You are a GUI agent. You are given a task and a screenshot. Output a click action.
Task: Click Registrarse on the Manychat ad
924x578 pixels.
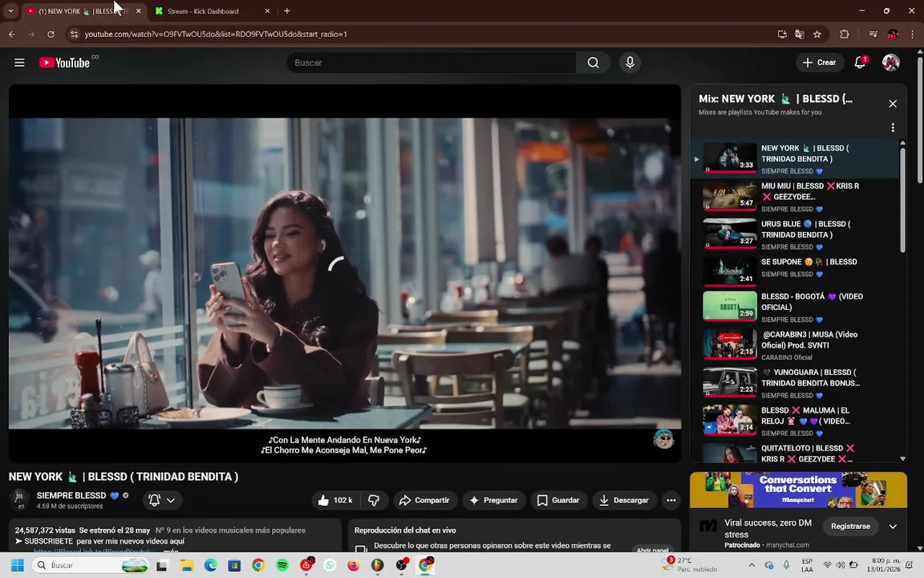pos(850,526)
